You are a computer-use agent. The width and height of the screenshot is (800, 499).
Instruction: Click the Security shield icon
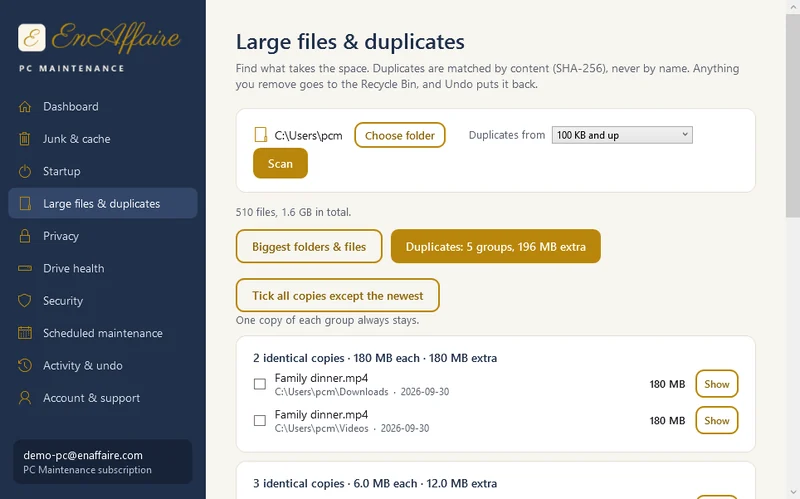(24, 301)
